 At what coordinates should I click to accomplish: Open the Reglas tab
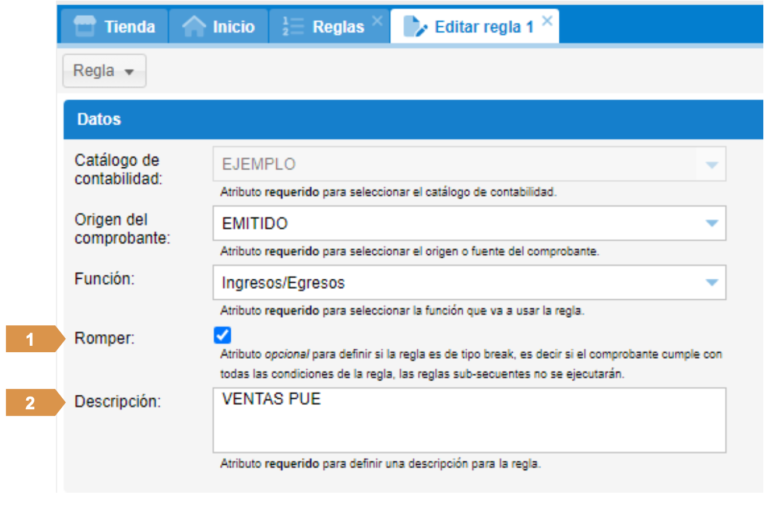coord(337,27)
